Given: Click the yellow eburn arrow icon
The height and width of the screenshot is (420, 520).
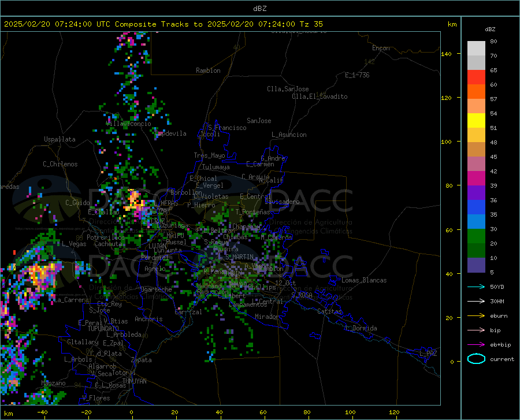Looking at the screenshot, I should [x=476, y=315].
